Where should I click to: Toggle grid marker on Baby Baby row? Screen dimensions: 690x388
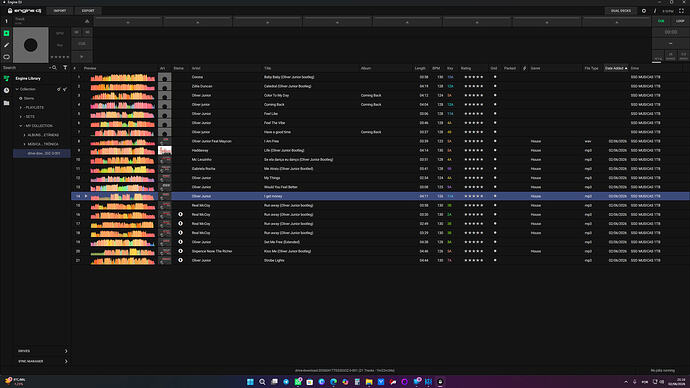click(x=495, y=77)
